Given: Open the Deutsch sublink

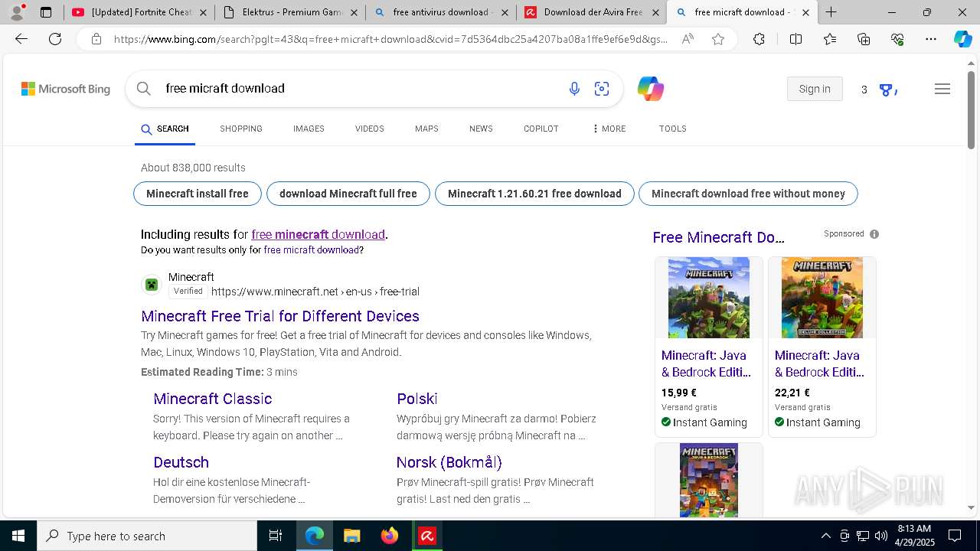Looking at the screenshot, I should [181, 462].
